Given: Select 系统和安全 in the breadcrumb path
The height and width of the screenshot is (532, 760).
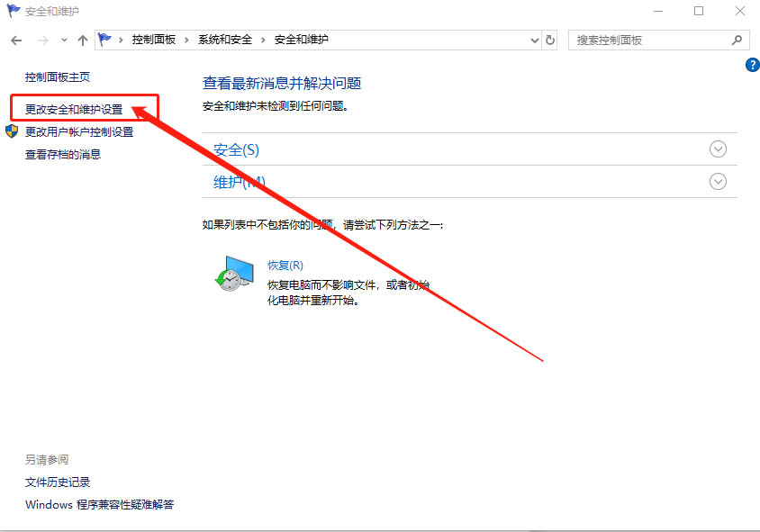Looking at the screenshot, I should tap(226, 41).
